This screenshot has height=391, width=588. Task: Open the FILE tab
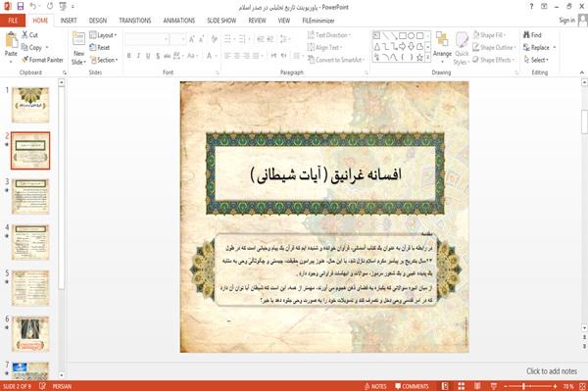click(x=13, y=21)
